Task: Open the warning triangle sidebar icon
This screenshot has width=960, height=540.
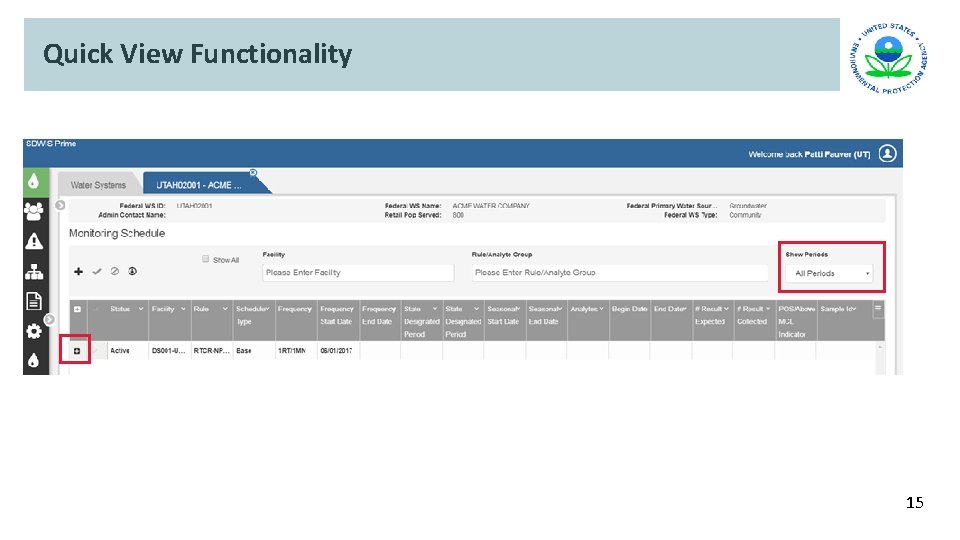Action: [34, 241]
